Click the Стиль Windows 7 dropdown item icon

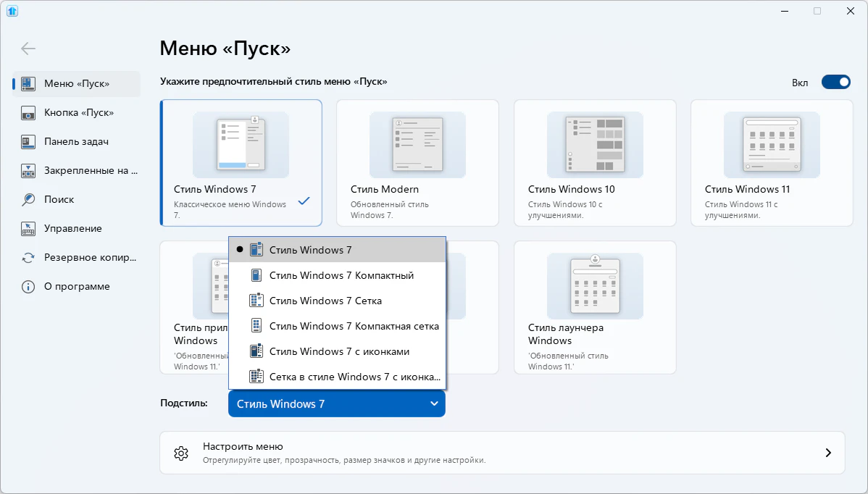pyautogui.click(x=256, y=249)
